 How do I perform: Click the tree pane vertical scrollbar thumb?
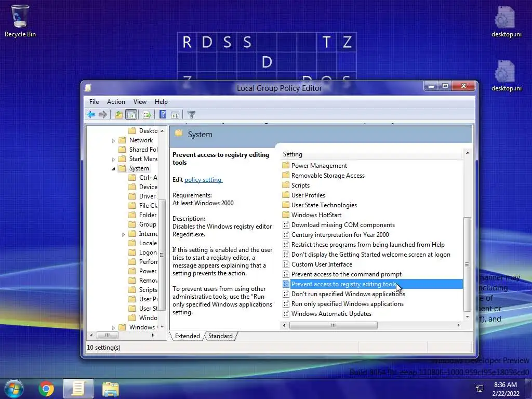pyautogui.click(x=162, y=255)
